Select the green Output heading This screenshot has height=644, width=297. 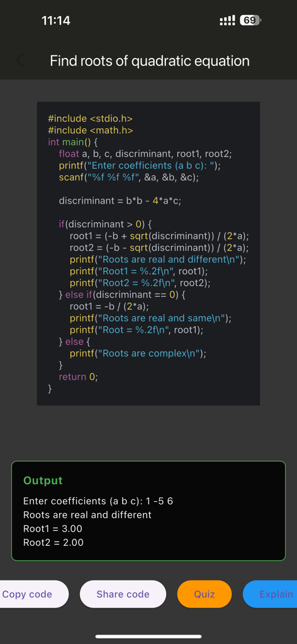pyautogui.click(x=43, y=480)
